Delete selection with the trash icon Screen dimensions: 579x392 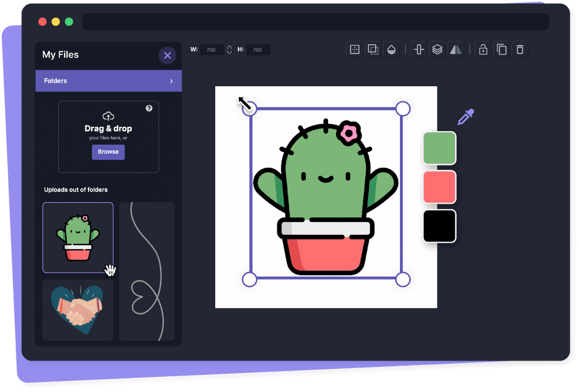[x=520, y=49]
